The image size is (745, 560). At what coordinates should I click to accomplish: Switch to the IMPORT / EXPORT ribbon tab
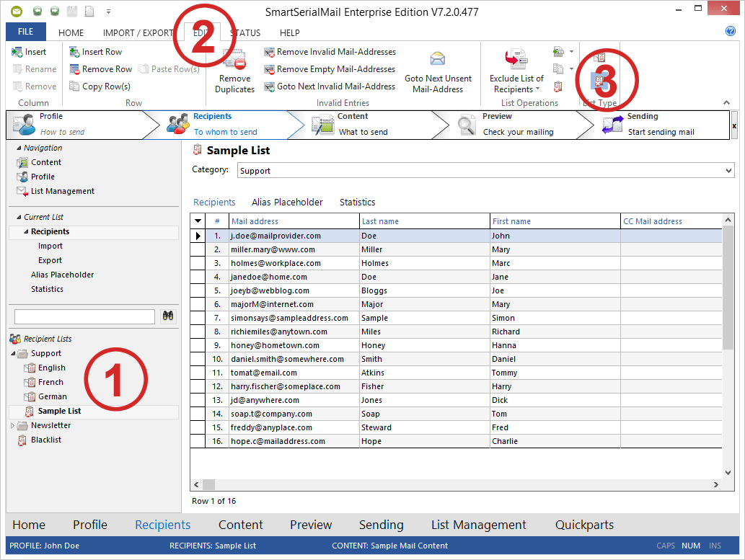[138, 32]
